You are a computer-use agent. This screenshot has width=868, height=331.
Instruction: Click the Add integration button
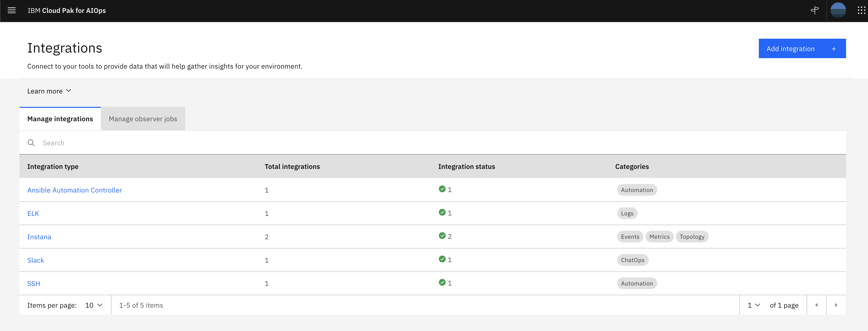coord(802,48)
